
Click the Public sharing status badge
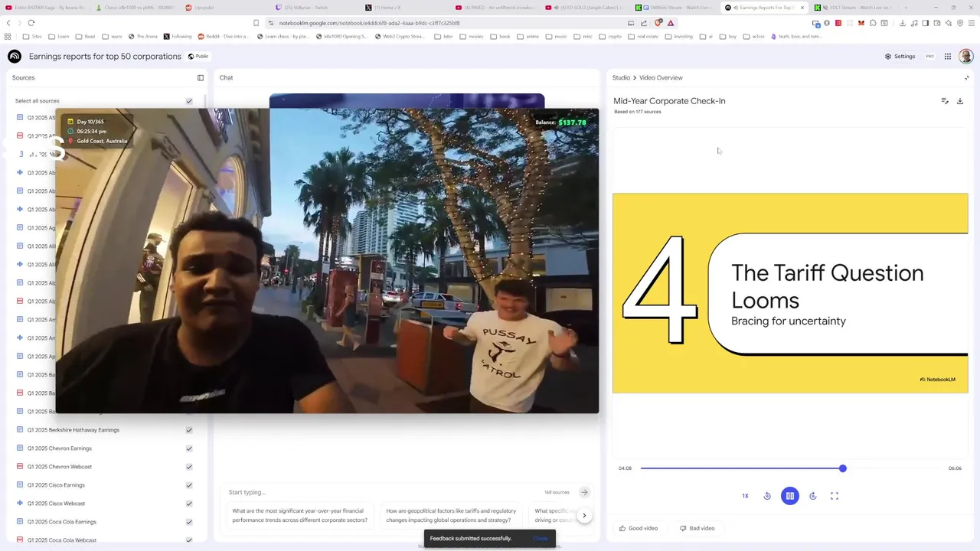198,56
